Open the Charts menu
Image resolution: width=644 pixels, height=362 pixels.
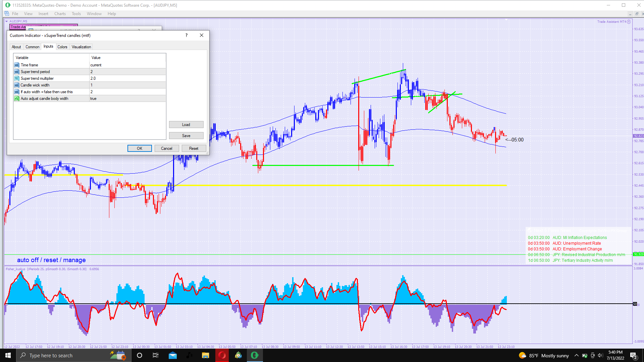tap(60, 14)
